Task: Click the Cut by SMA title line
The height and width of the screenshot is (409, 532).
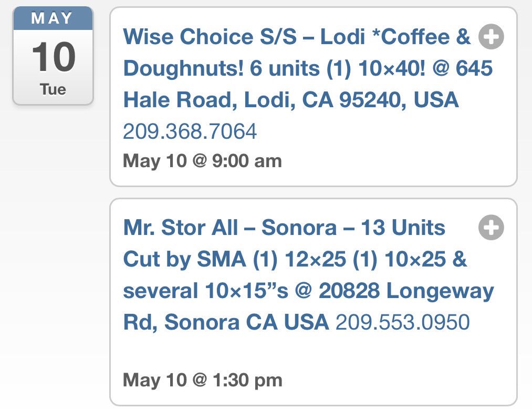Action: tap(295, 259)
